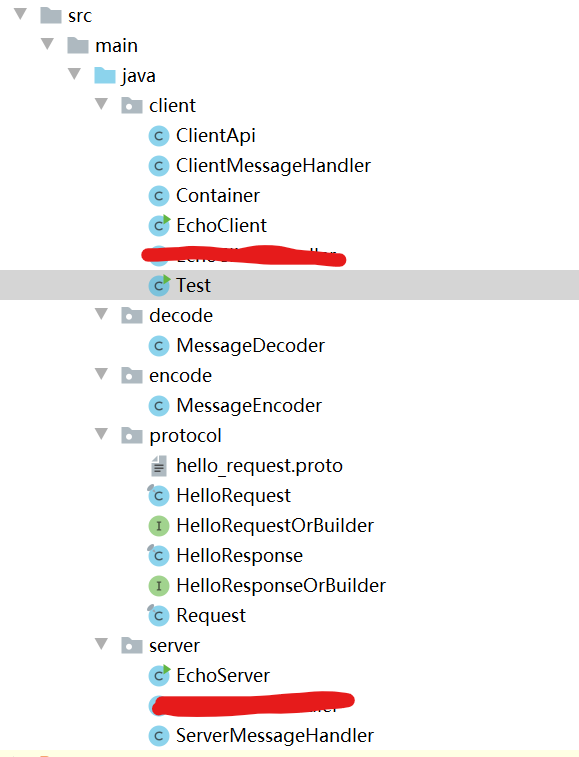
Task: Collapse the protocol package arrow
Action: click(101, 434)
